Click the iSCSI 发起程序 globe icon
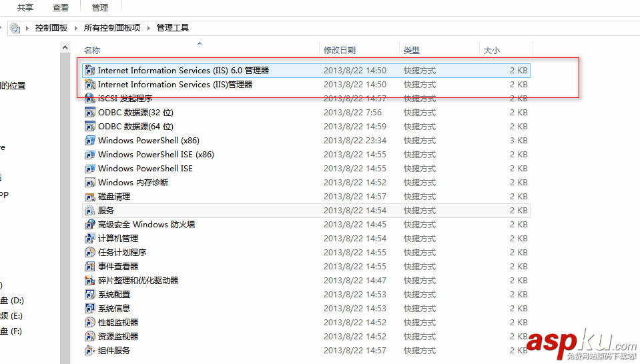The height and width of the screenshot is (364, 640). click(x=90, y=98)
